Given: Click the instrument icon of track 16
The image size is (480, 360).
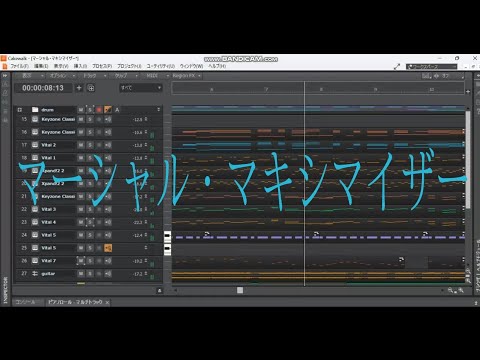Looking at the screenshot, I should tap(35, 132).
